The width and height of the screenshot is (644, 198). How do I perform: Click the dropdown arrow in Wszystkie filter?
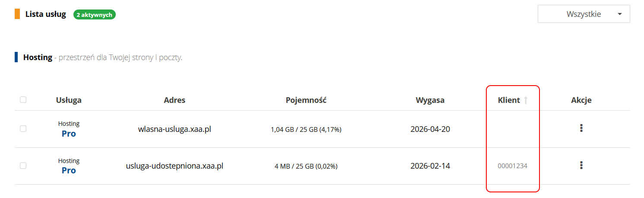click(x=620, y=14)
